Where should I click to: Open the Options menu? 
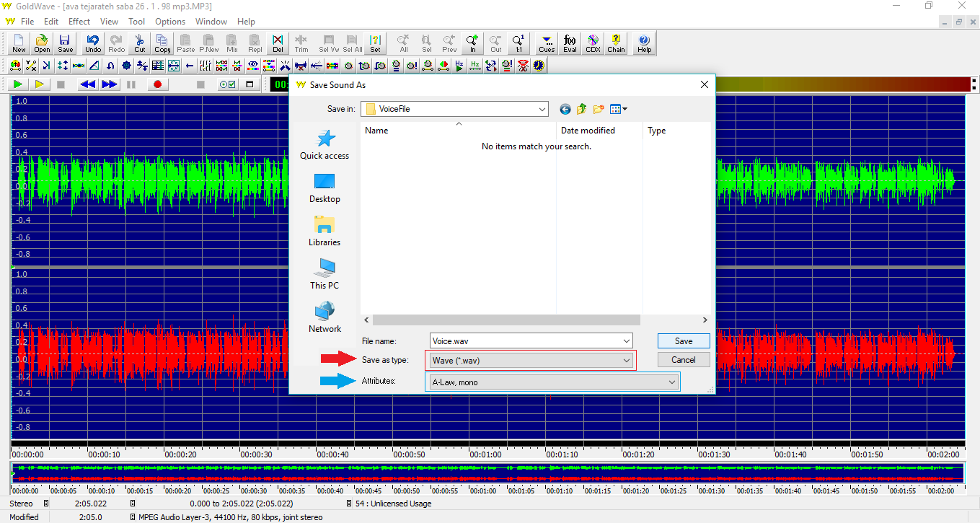170,22
